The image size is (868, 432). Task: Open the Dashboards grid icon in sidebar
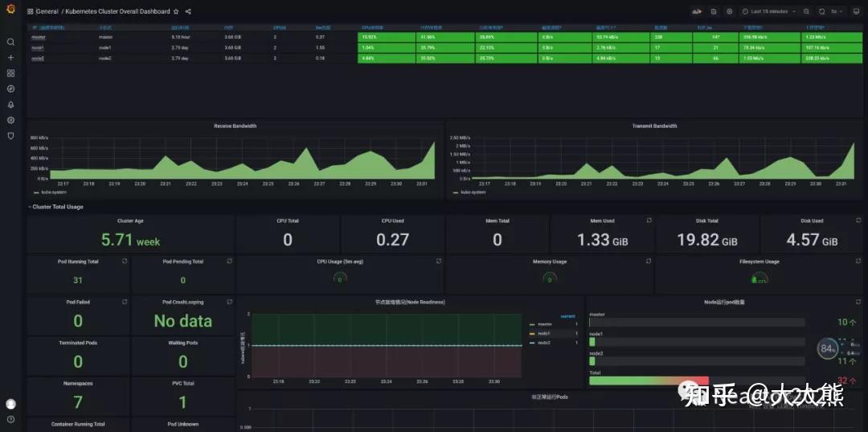[10, 73]
